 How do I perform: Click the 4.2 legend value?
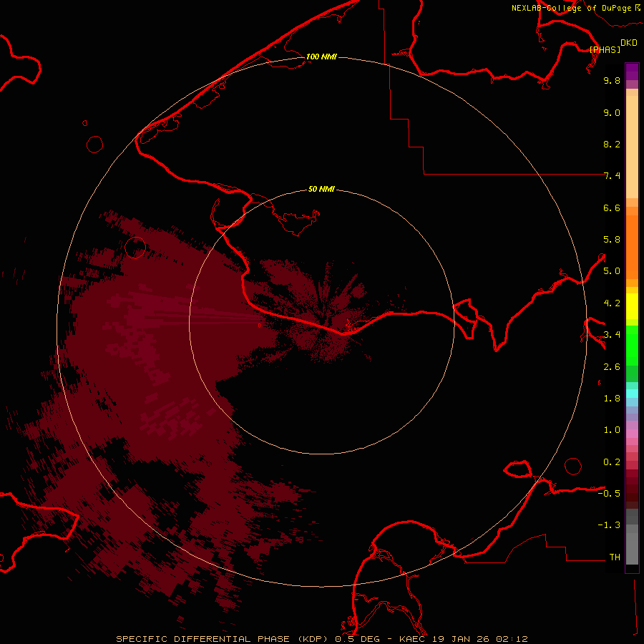[612, 303]
